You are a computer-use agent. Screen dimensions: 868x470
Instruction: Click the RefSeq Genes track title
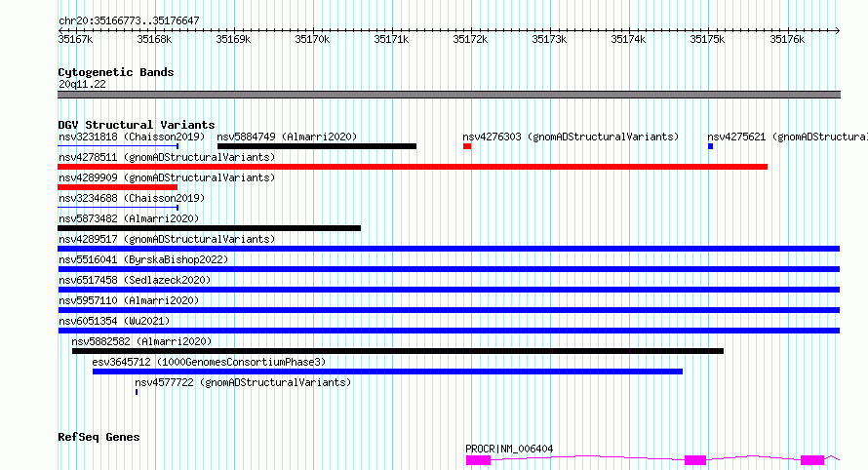tap(99, 437)
